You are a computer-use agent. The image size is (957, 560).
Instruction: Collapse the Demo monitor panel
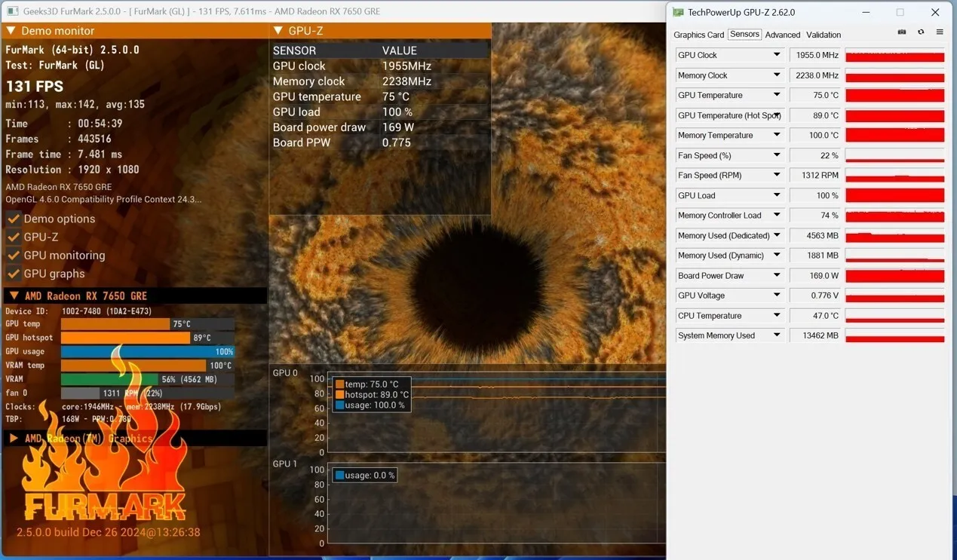(x=10, y=31)
